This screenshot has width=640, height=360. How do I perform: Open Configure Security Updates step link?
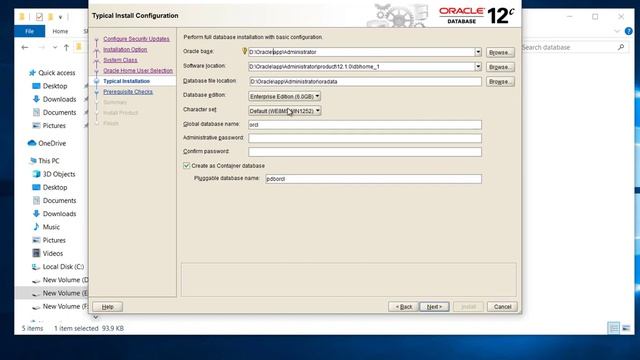click(136, 39)
